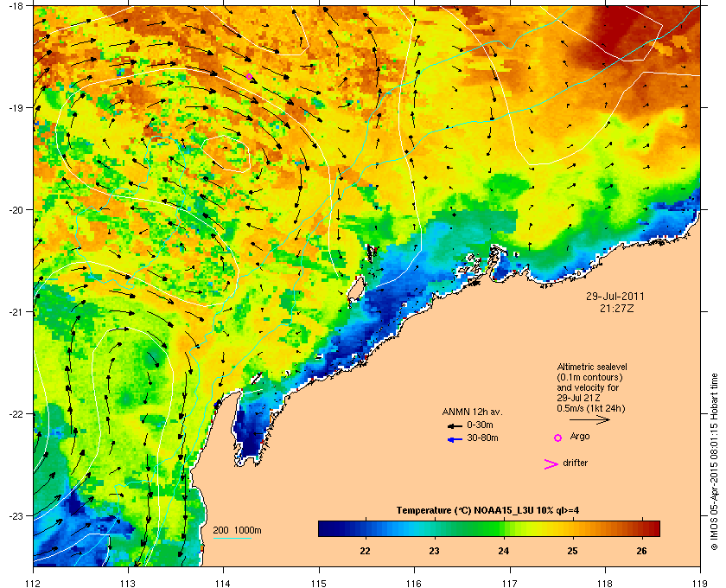The image size is (726, 588).
Task: Click the colorbar tick label 24
Action: [x=504, y=551]
